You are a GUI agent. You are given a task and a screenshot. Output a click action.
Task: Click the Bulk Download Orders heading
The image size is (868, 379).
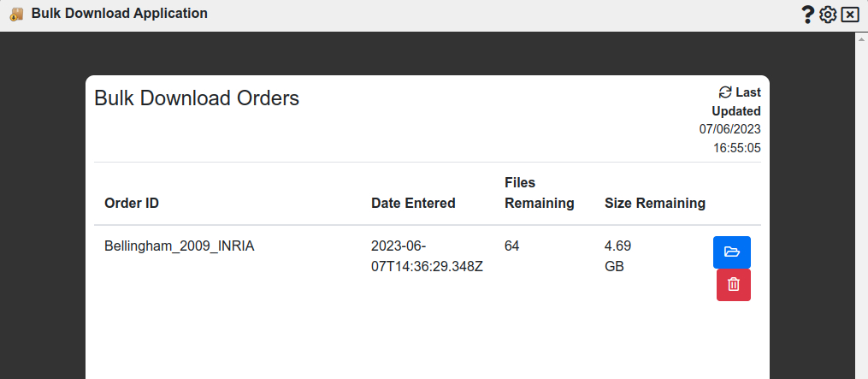pos(197,98)
